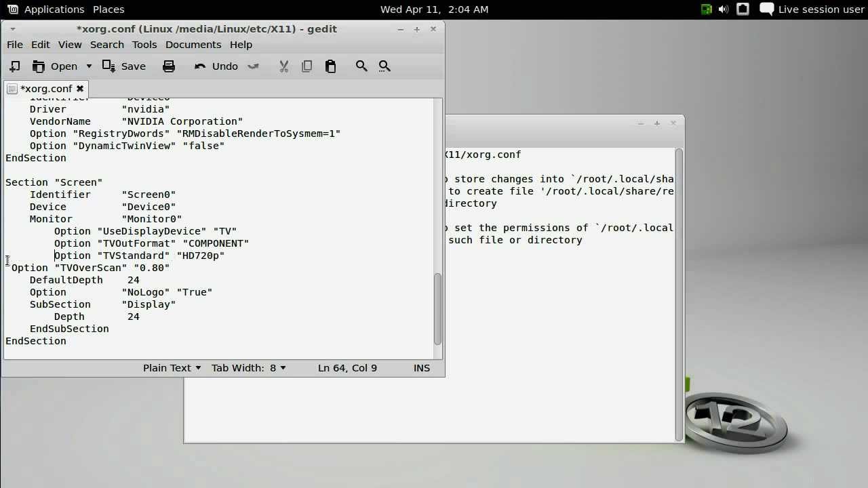Click the Open file folder icon
This screenshot has height=488, width=868.
[39, 66]
